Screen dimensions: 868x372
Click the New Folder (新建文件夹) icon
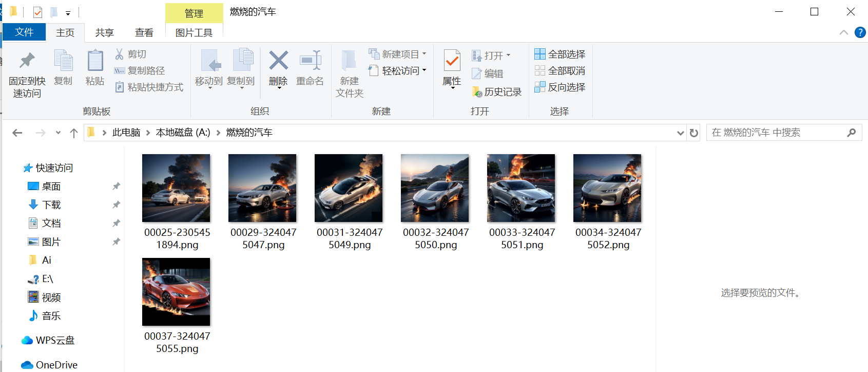[x=349, y=61]
